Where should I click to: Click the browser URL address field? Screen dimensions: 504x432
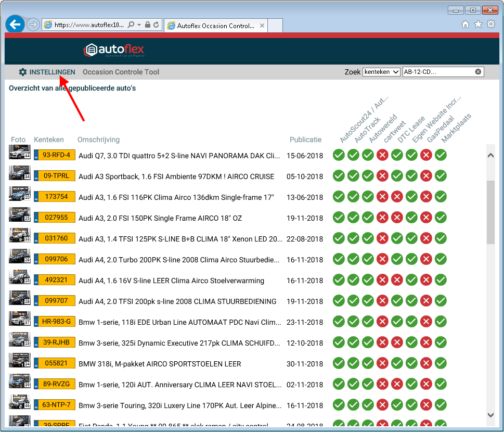89,25
